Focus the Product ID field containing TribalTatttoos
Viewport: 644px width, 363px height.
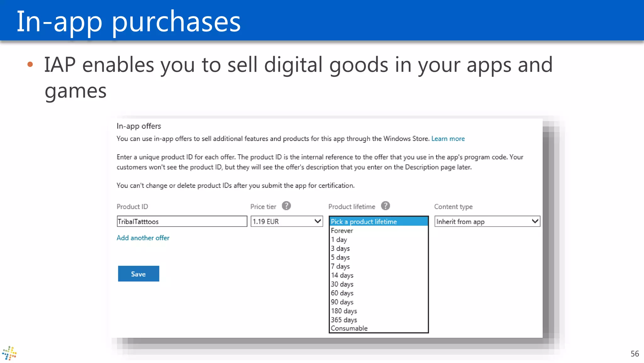click(x=182, y=221)
